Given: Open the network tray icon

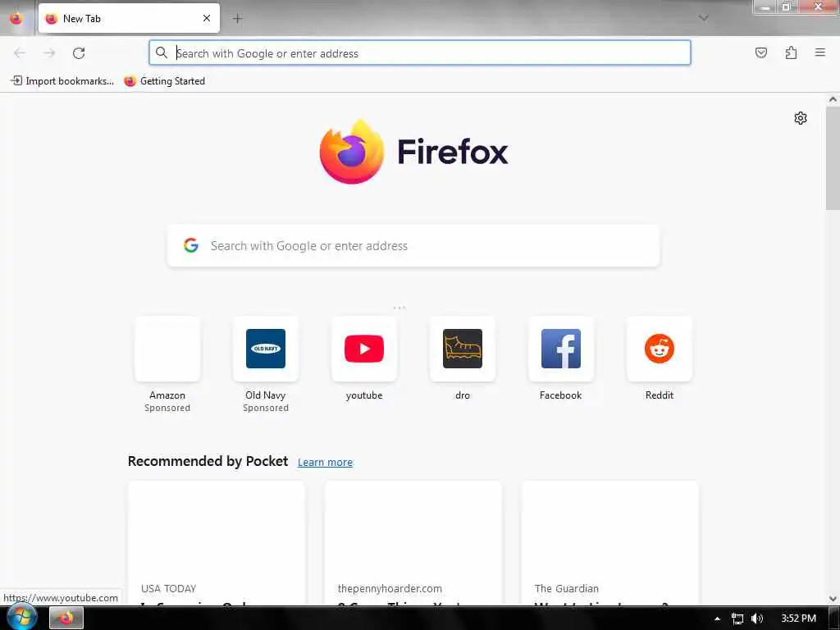Looking at the screenshot, I should [737, 619].
